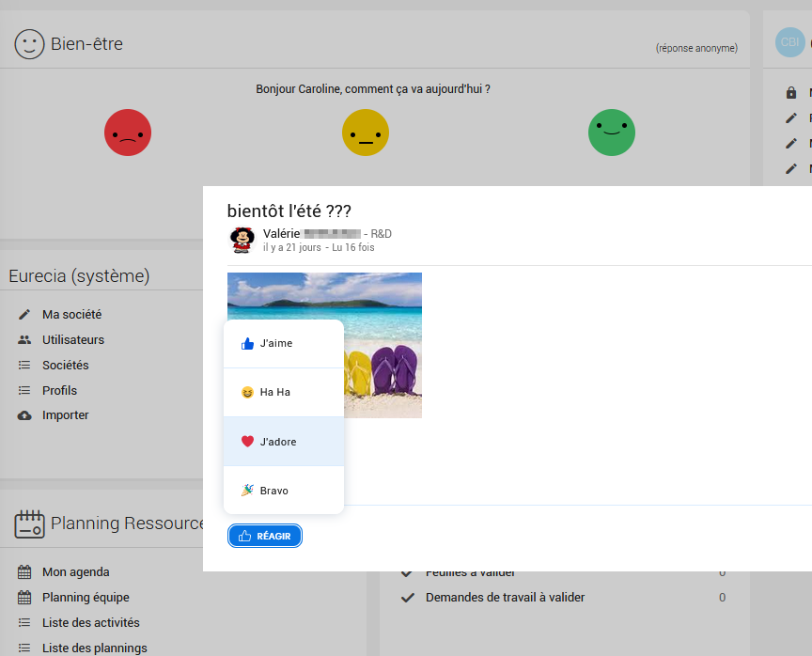Open Planning équipe link
812x656 pixels.
coord(86,598)
